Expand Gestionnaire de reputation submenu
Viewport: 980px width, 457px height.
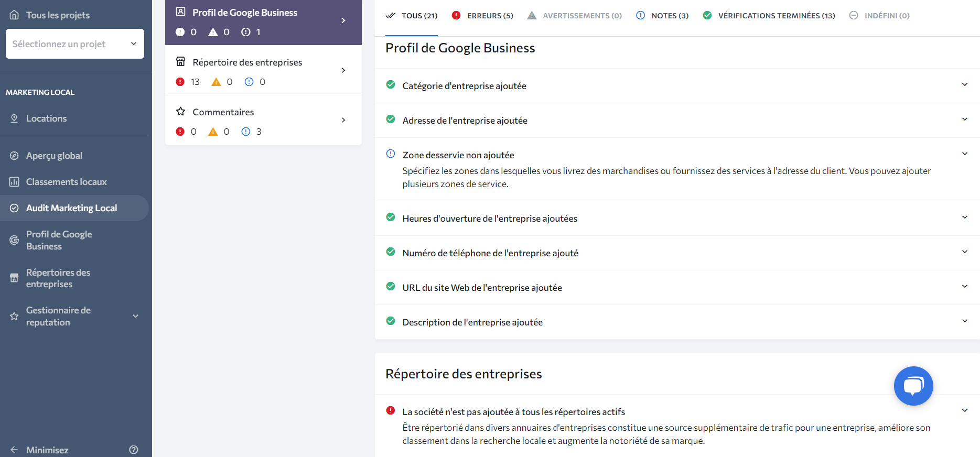pos(135,316)
